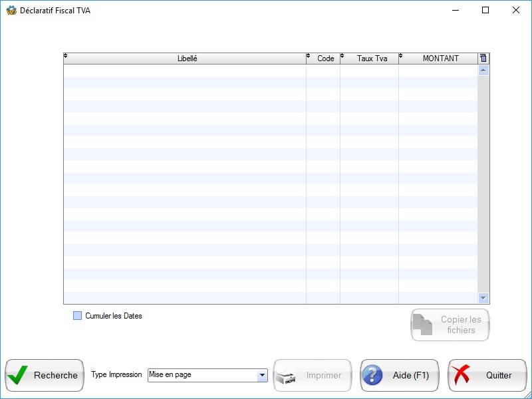
Task: Click the Taux Tva column header
Action: (x=372, y=59)
